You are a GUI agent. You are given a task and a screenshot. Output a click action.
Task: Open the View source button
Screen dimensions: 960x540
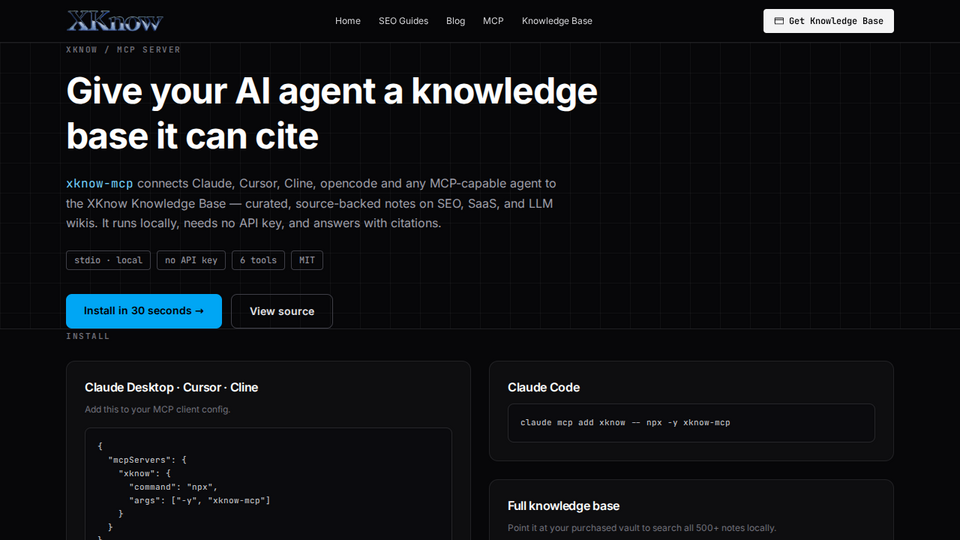click(x=282, y=311)
